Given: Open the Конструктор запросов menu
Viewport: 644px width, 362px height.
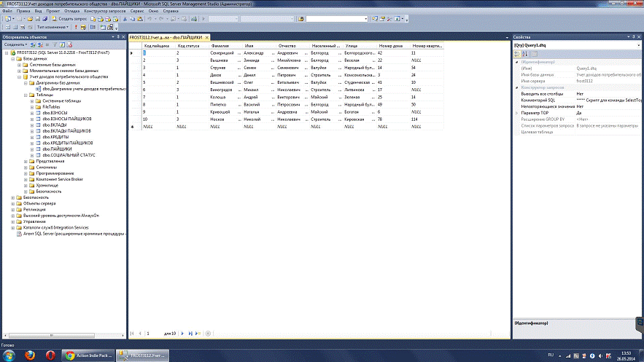Looking at the screenshot, I should click(x=105, y=11).
